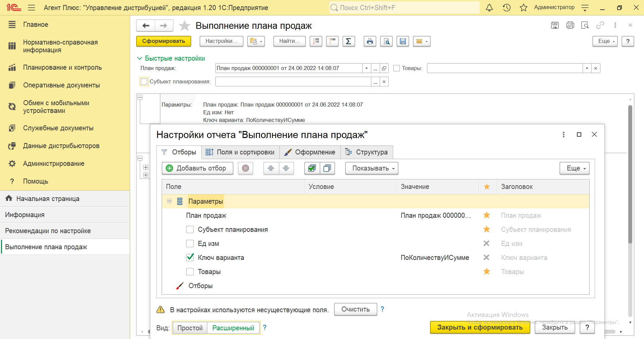The width and height of the screenshot is (644, 339).
Task: Print the report via the printer toolbar icon
Action: 370,41
